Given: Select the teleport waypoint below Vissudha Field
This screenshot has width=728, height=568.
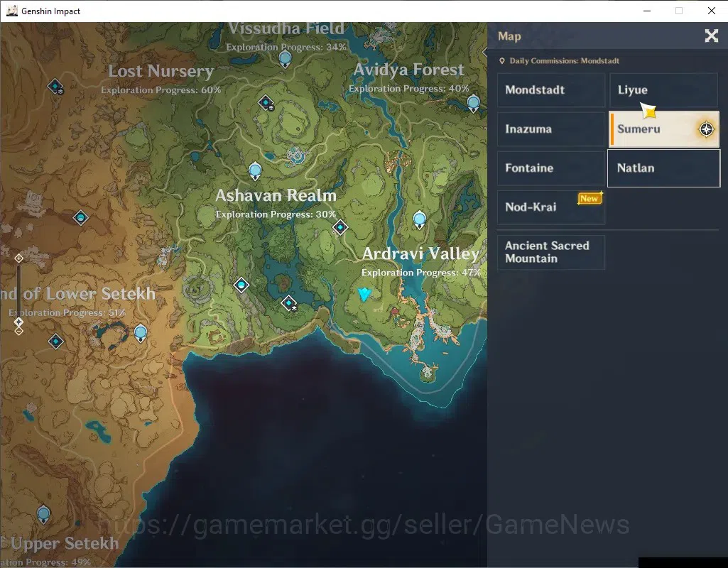Looking at the screenshot, I should tap(285, 60).
